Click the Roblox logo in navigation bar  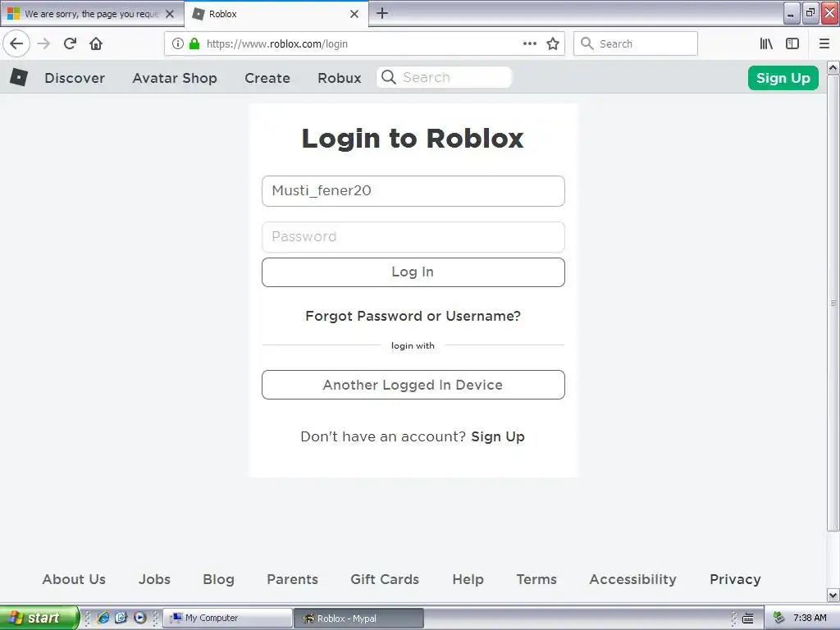(19, 78)
